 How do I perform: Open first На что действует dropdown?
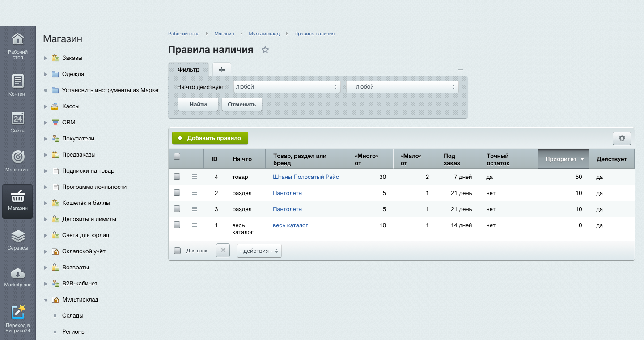(x=287, y=87)
